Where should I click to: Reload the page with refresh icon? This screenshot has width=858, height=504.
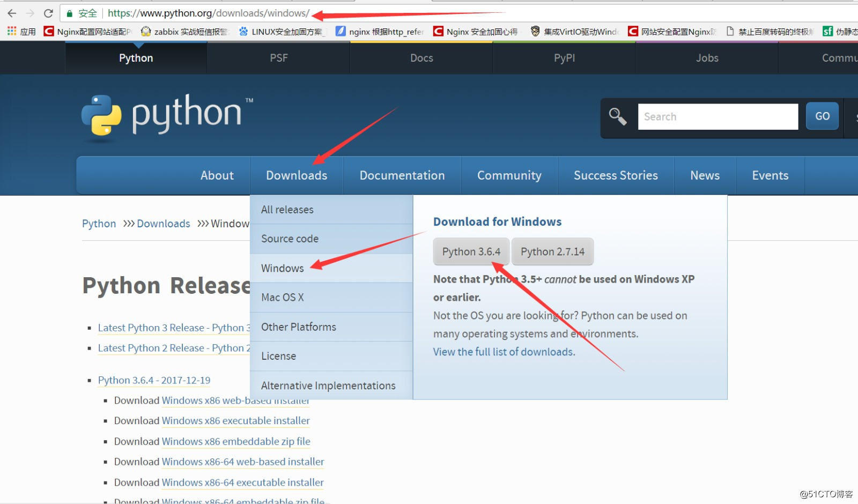click(x=48, y=13)
